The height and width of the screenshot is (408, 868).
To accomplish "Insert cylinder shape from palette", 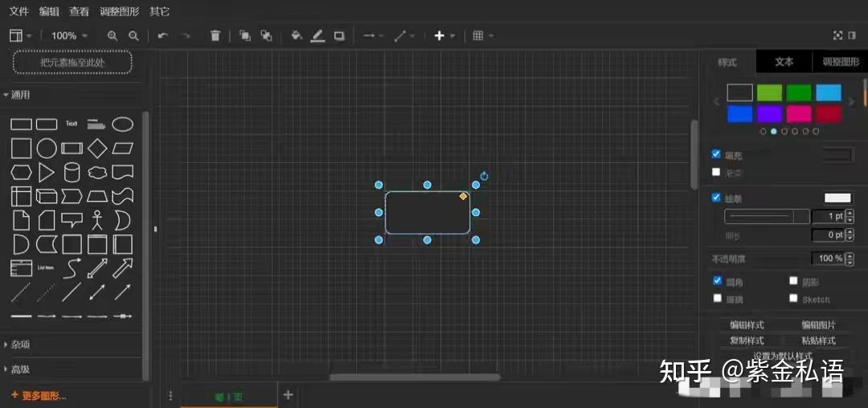I will pyautogui.click(x=72, y=173).
